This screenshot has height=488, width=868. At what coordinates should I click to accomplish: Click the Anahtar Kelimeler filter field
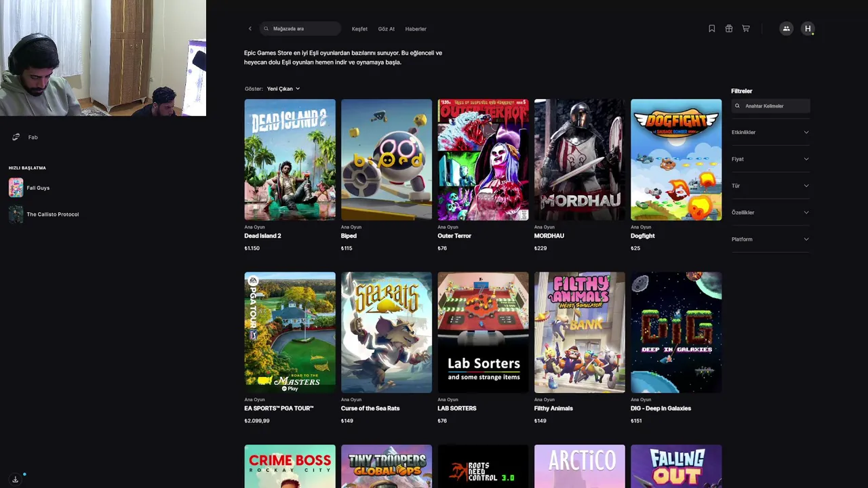coord(770,106)
